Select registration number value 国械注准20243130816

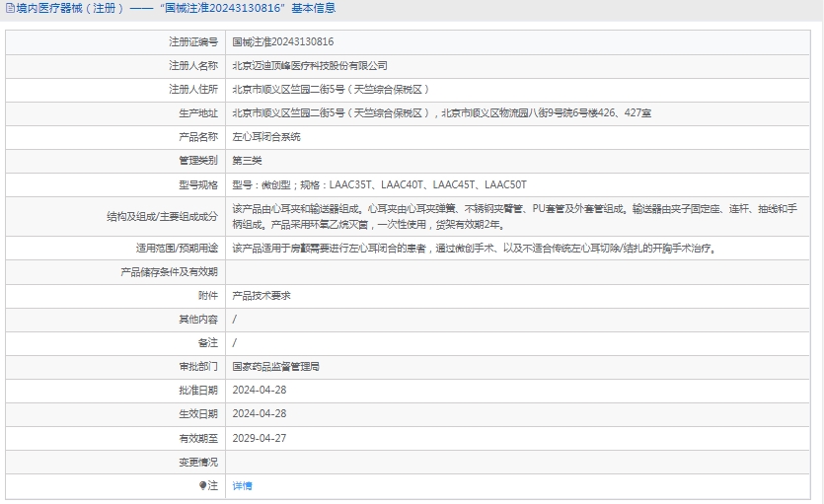pos(282,42)
